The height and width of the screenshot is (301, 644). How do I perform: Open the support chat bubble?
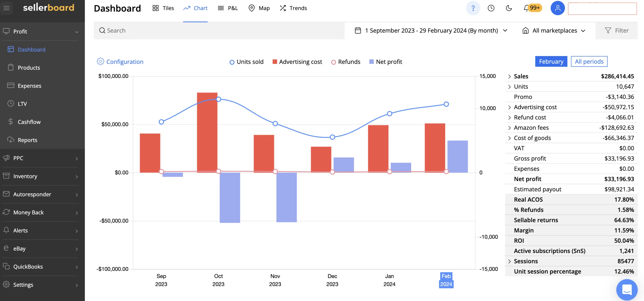point(627,290)
